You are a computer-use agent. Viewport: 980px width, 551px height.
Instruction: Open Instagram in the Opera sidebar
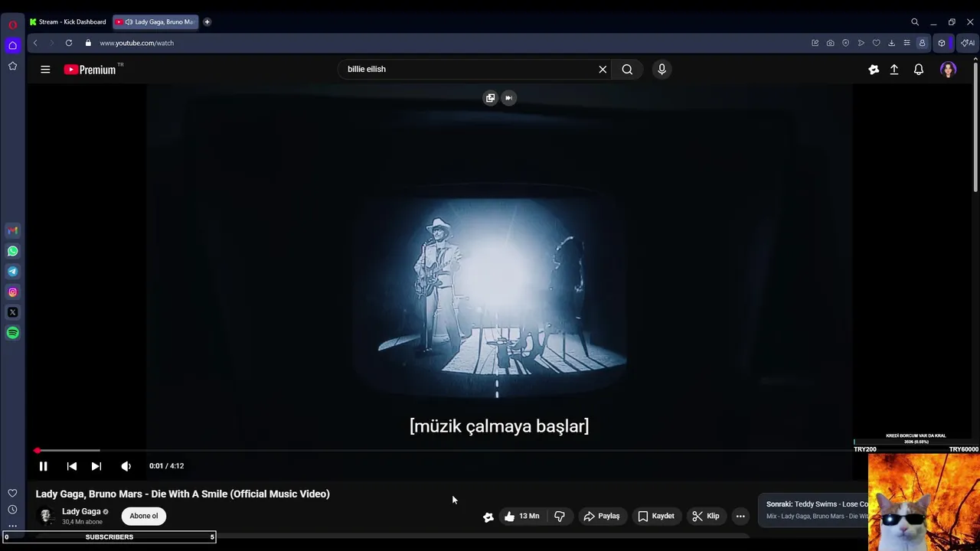[x=12, y=292]
